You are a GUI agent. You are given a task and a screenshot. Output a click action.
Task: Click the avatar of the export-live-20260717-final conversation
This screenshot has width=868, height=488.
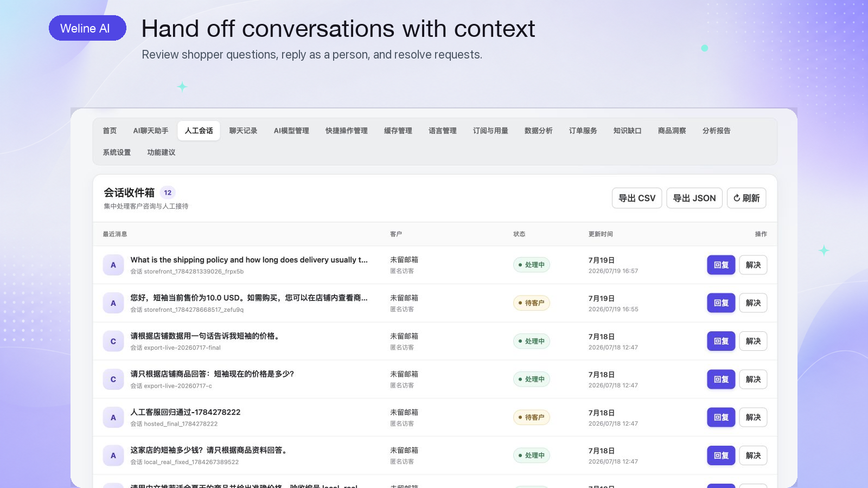coord(113,342)
